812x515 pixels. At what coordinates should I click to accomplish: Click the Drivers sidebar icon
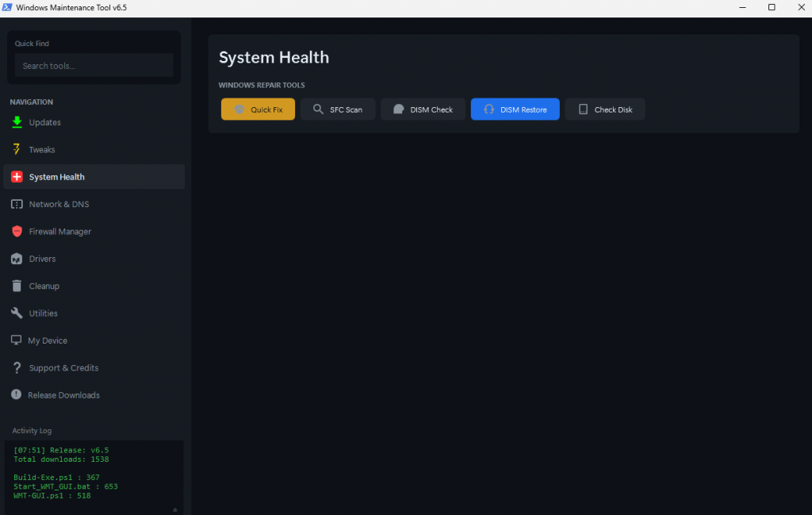pos(17,259)
